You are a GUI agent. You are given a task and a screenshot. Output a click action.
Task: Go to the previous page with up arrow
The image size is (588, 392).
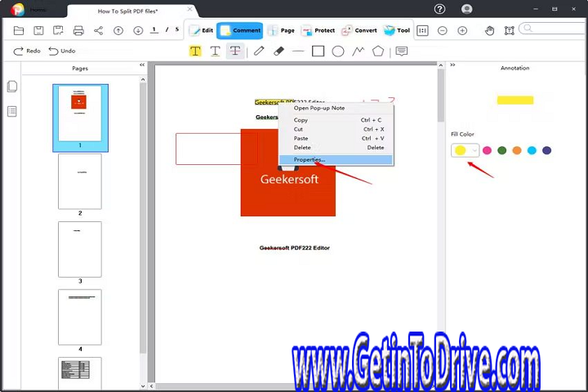pyautogui.click(x=118, y=30)
